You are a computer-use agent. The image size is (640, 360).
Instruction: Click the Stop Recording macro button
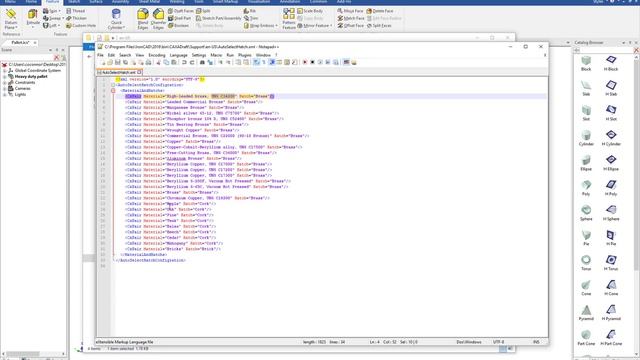coord(312,62)
